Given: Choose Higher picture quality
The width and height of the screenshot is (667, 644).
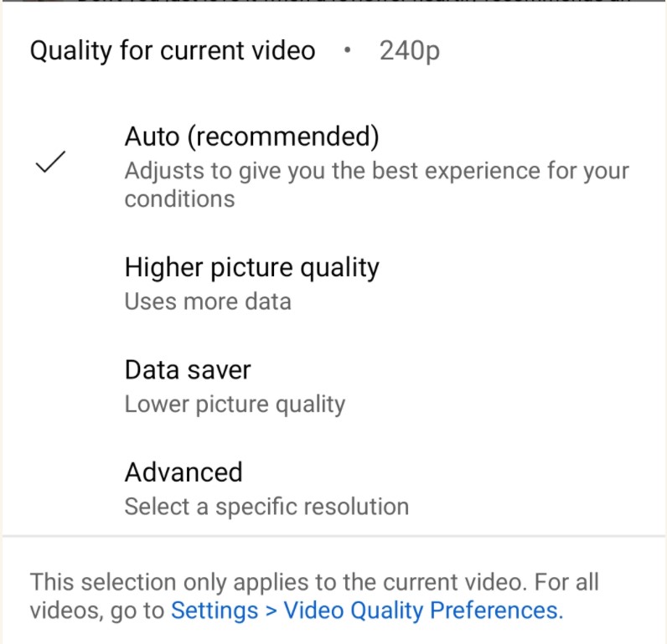Looking at the screenshot, I should click(x=251, y=268).
